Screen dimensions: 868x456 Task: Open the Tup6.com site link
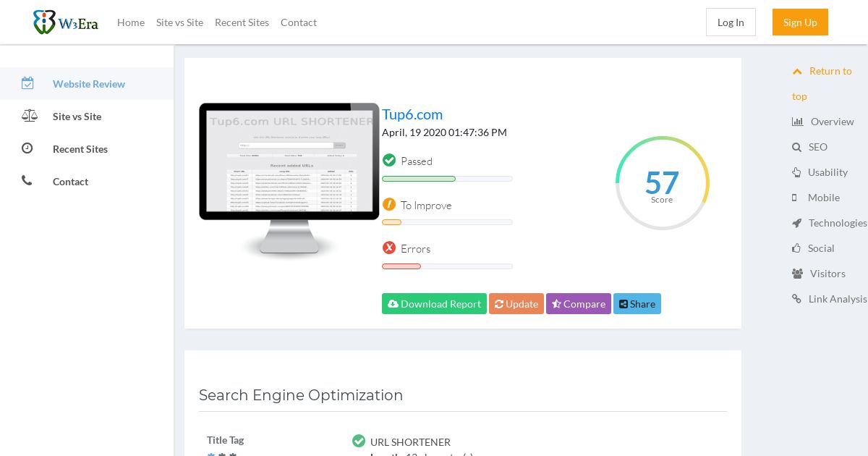(x=412, y=114)
